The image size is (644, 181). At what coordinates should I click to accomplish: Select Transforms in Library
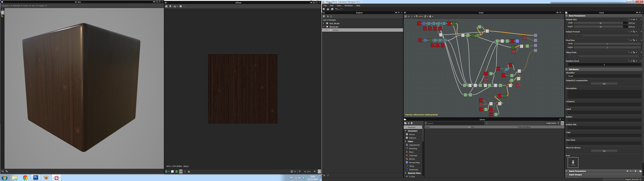point(414,170)
